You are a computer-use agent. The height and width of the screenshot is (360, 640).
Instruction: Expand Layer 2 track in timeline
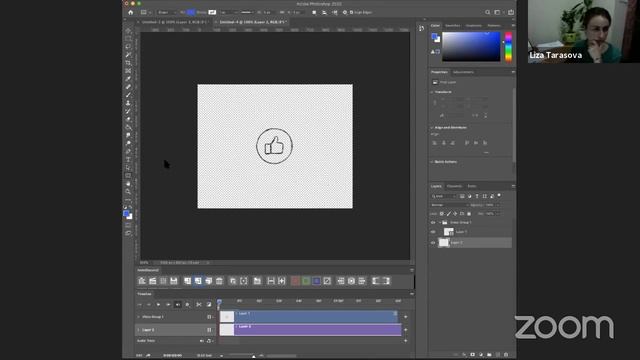(x=139, y=330)
